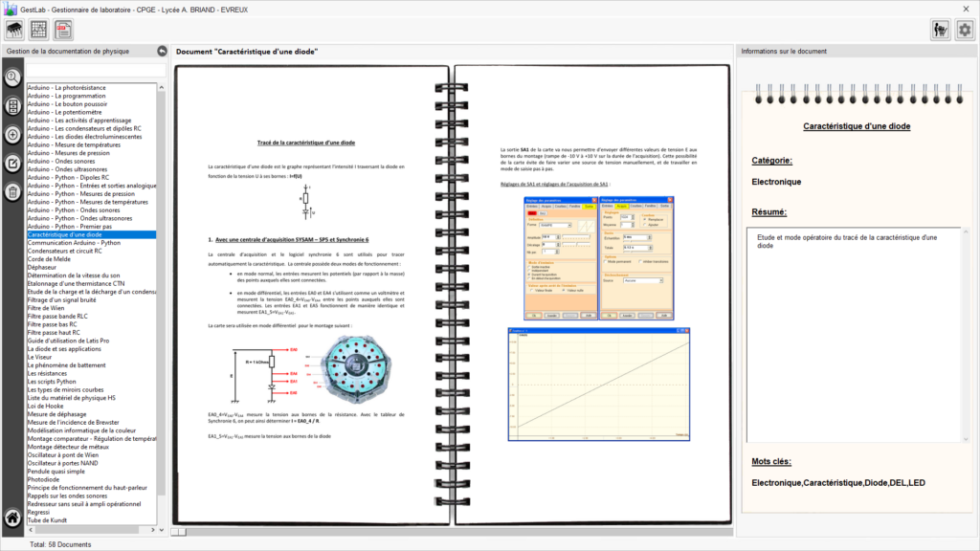The width and height of the screenshot is (980, 551).
Task: Add a new document with plus icon
Action: click(x=13, y=135)
